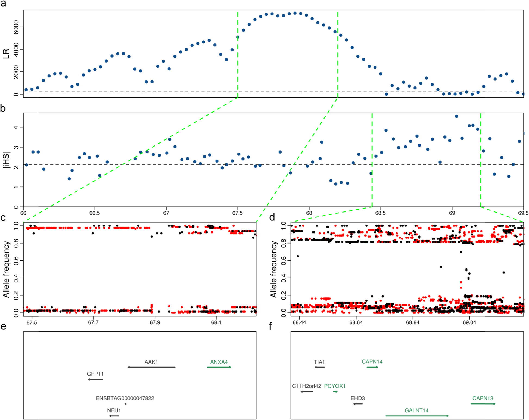Click panel d Allele frequency axis label
Screen dimensions: 529x420
tap(273, 269)
